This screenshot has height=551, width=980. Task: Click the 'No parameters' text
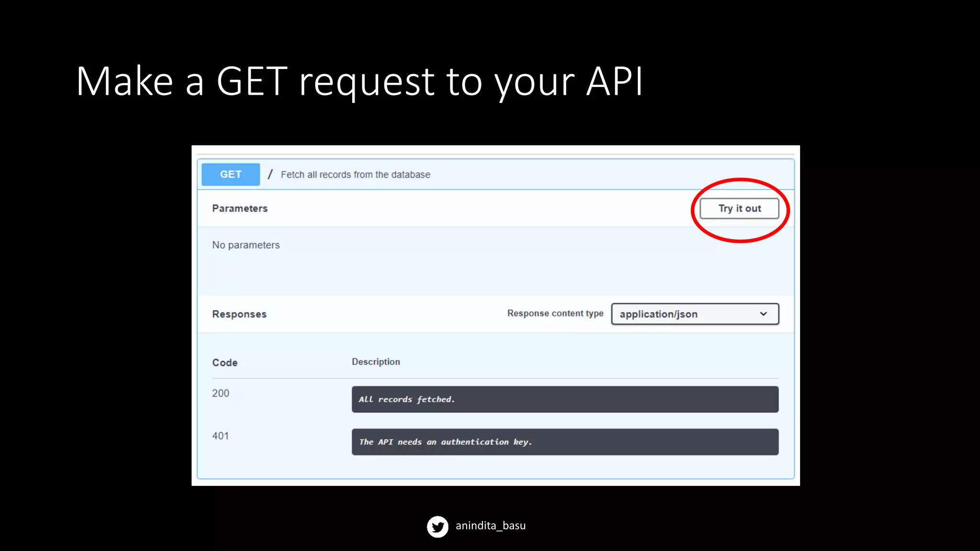(x=246, y=245)
